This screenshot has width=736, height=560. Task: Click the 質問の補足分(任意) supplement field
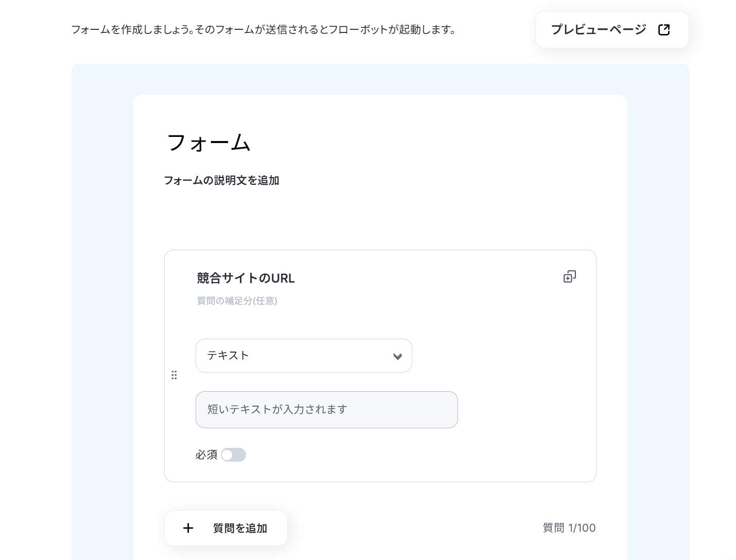[x=237, y=301]
